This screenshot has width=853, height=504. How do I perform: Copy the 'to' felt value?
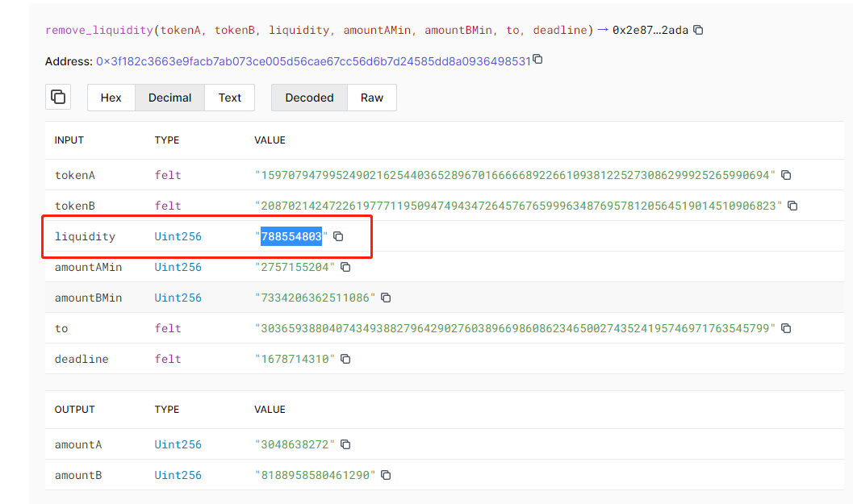click(x=786, y=328)
